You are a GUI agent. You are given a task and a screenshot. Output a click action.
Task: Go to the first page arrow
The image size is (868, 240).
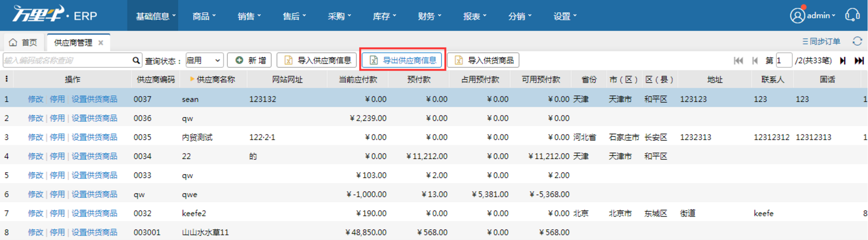[x=738, y=61]
